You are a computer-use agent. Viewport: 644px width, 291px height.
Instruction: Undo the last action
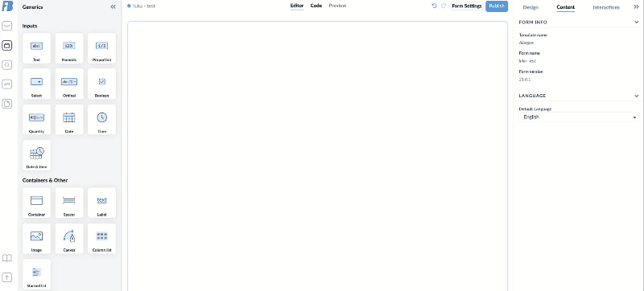pyautogui.click(x=434, y=6)
